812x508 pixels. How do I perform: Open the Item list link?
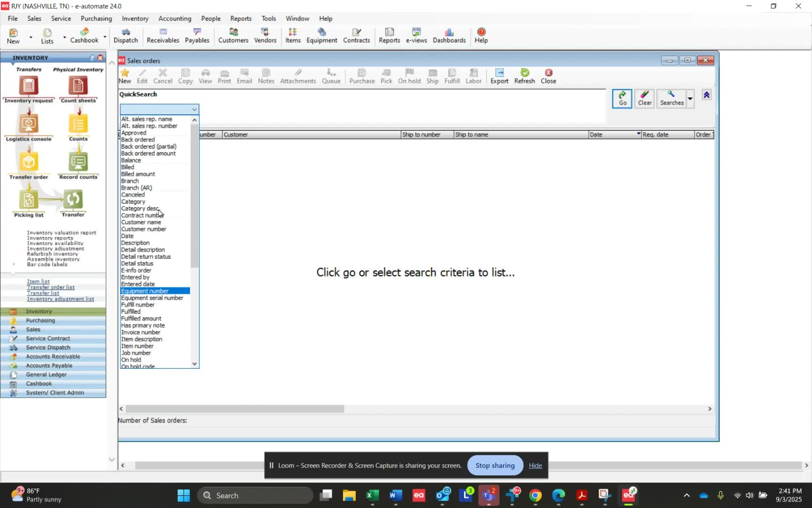tap(38, 281)
